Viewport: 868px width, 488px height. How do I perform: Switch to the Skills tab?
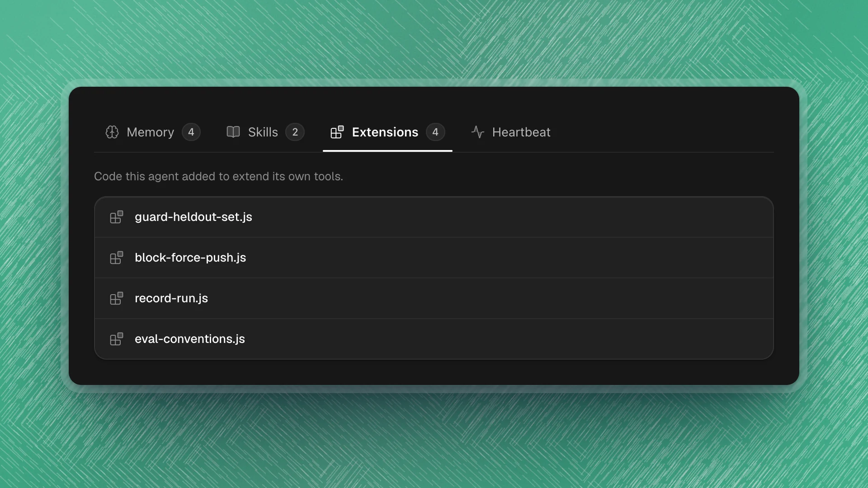(265, 132)
